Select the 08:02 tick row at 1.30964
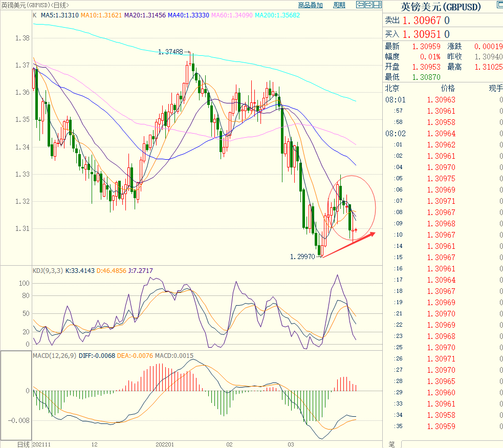 (x=443, y=134)
